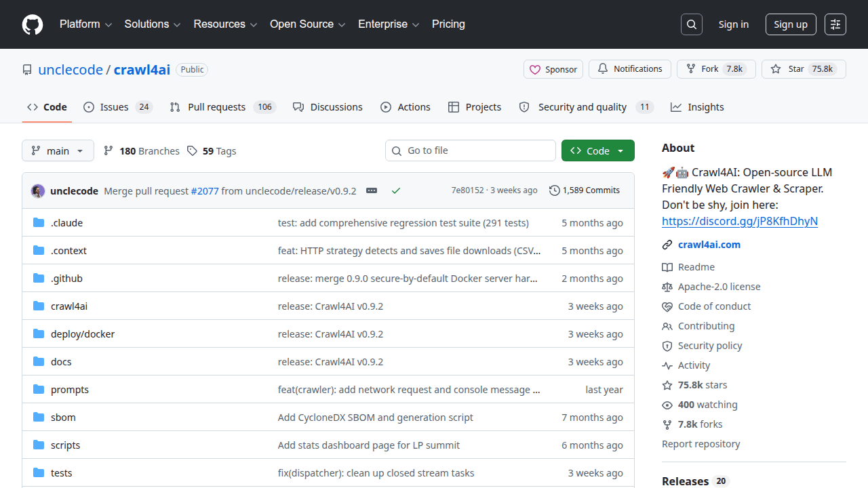
Task: Click the Sign up button
Action: (x=791, y=24)
